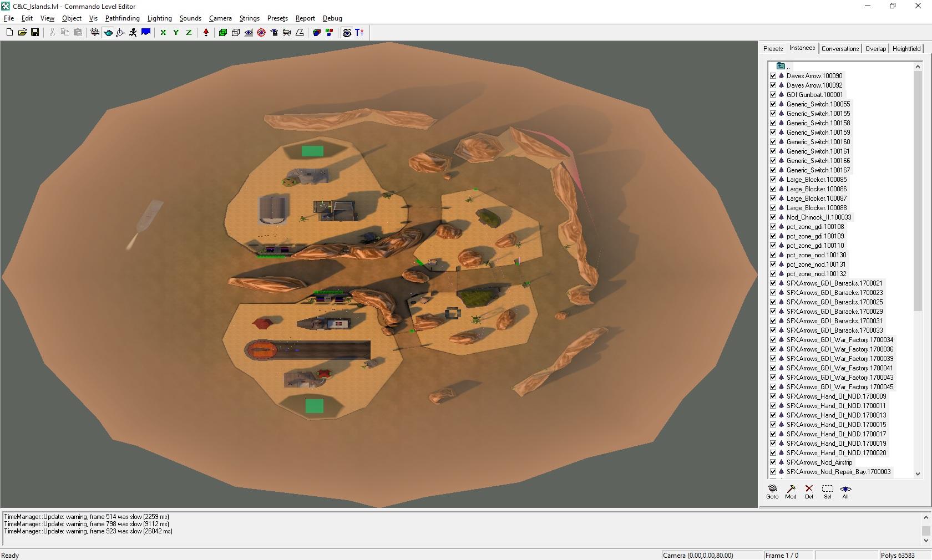Activate the running man walkthrough icon
The width and height of the screenshot is (932, 560).
[133, 33]
